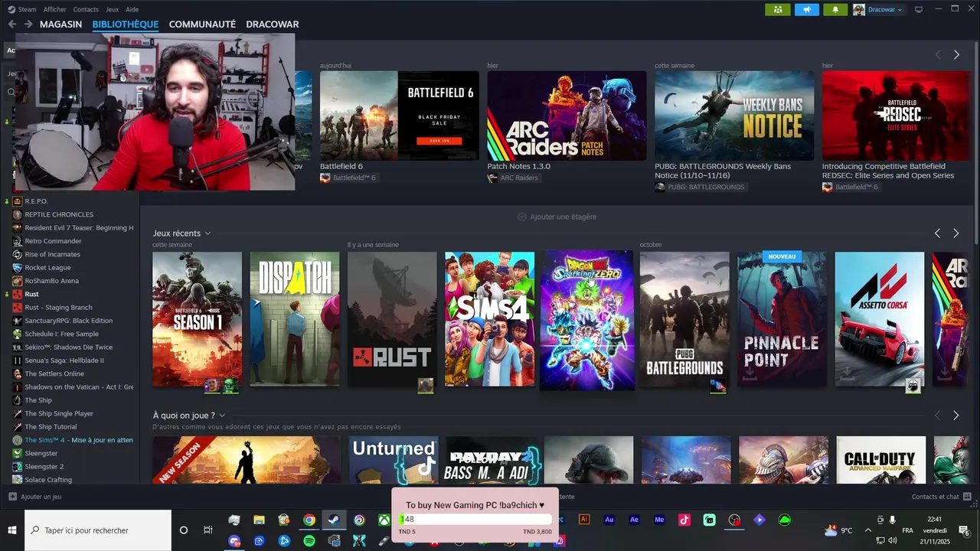Go to the previous Jeux récents items with the left arrow
Screen dimensions: 980x551
(x=937, y=233)
